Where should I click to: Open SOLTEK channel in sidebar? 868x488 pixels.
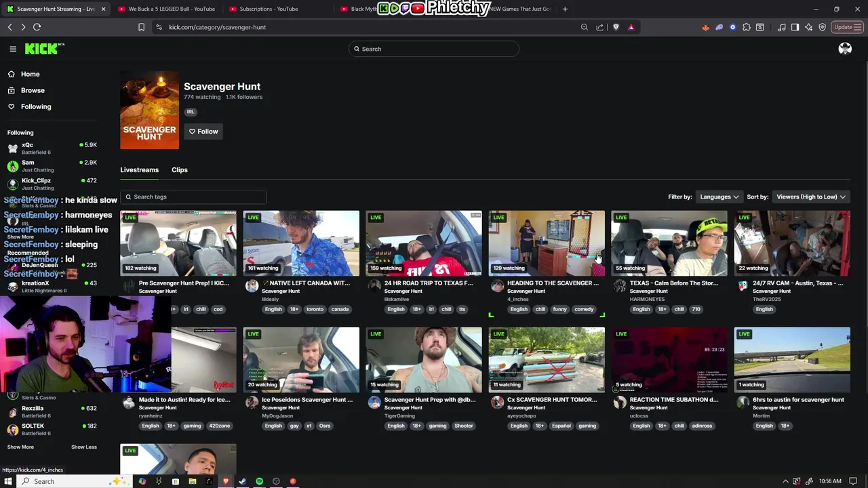(52, 429)
